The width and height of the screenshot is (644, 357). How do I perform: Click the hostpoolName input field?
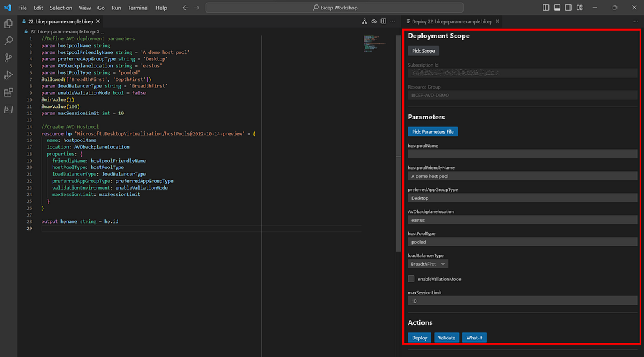523,154
